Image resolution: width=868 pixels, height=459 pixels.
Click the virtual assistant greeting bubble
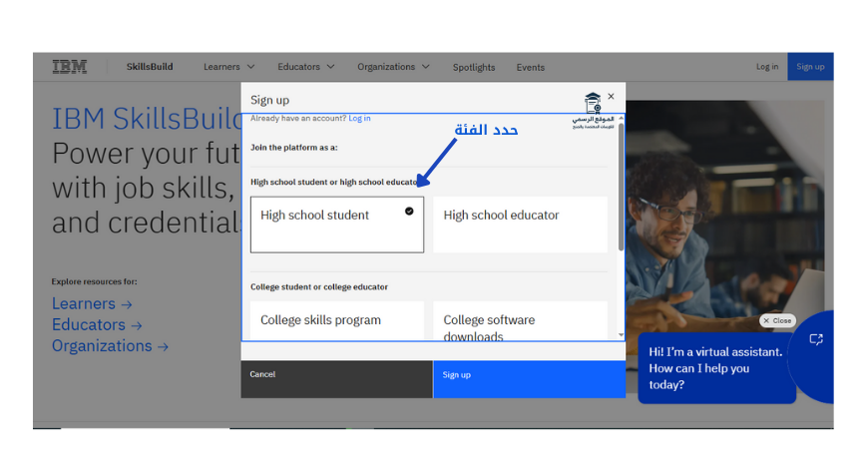tap(717, 367)
